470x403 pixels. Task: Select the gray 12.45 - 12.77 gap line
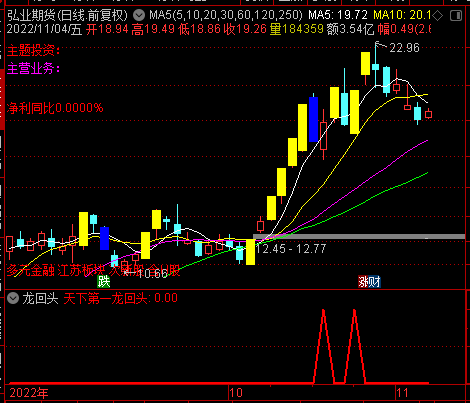359,237
